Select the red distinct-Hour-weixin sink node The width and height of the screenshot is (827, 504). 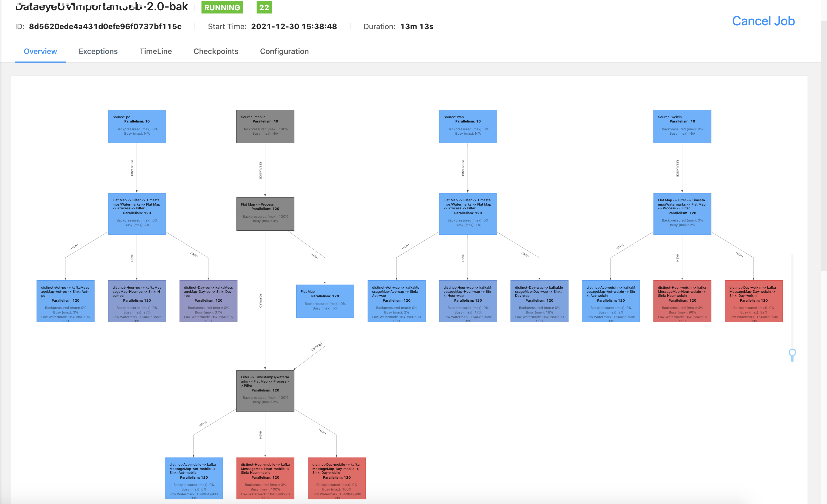[x=682, y=301]
